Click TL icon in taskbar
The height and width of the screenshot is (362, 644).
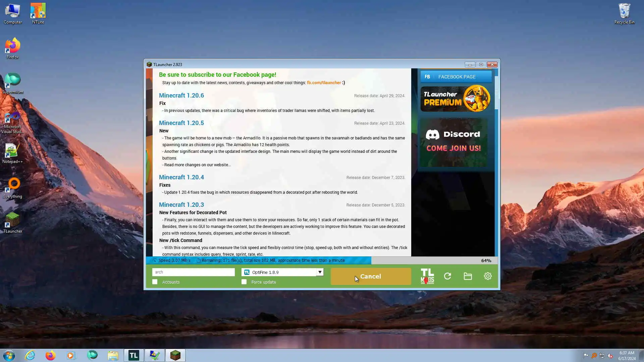[133, 355]
